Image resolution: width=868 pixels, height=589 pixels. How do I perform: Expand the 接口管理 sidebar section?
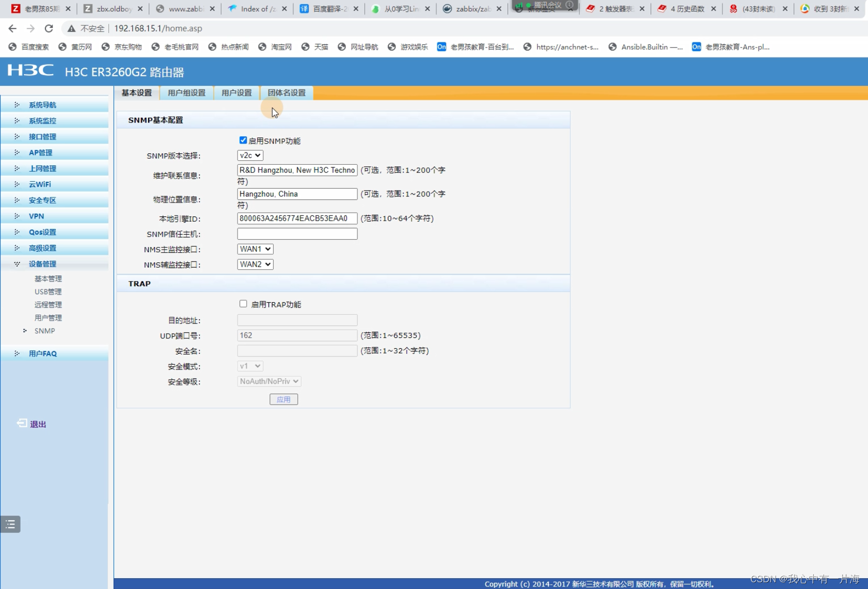(x=54, y=137)
